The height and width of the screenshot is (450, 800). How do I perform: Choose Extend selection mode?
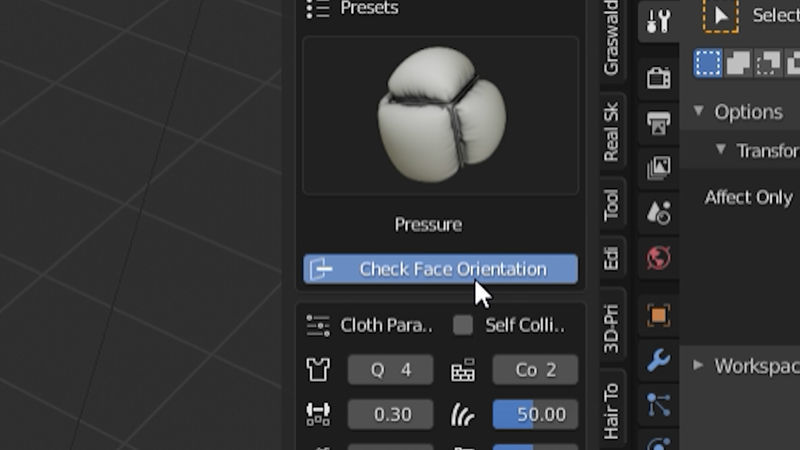click(x=738, y=63)
